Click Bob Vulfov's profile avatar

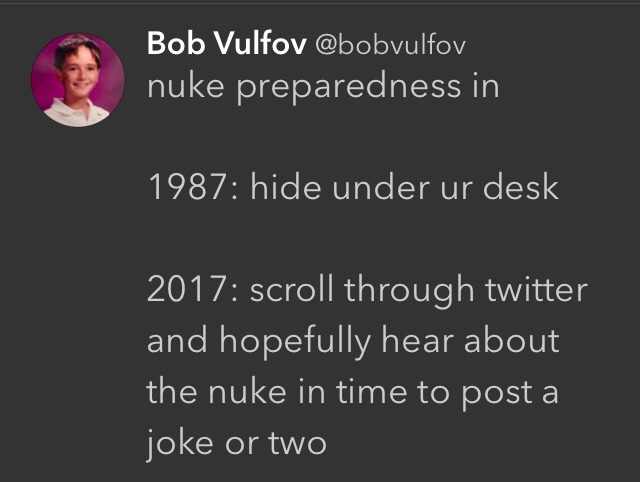point(78,79)
